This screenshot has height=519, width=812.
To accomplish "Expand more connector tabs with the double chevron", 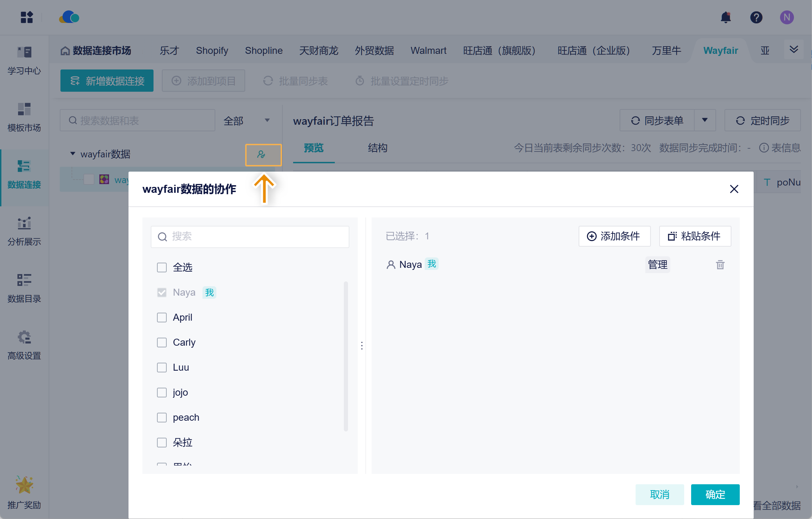I will tap(794, 49).
